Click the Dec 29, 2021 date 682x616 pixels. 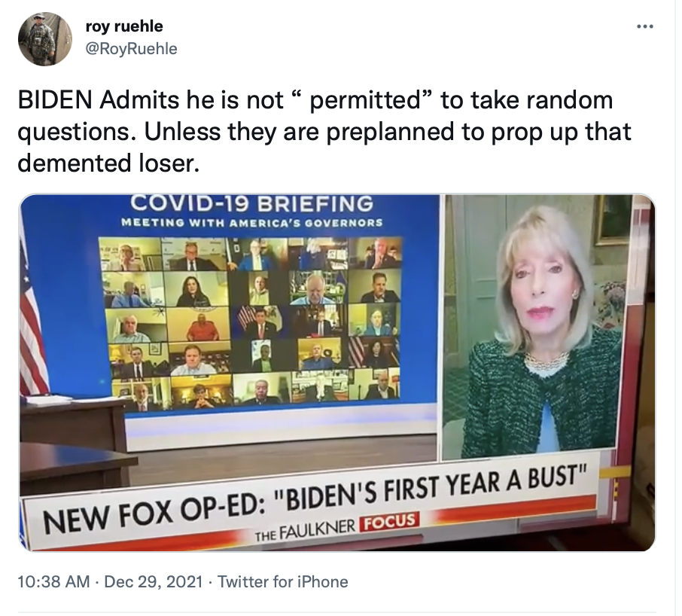point(154,581)
